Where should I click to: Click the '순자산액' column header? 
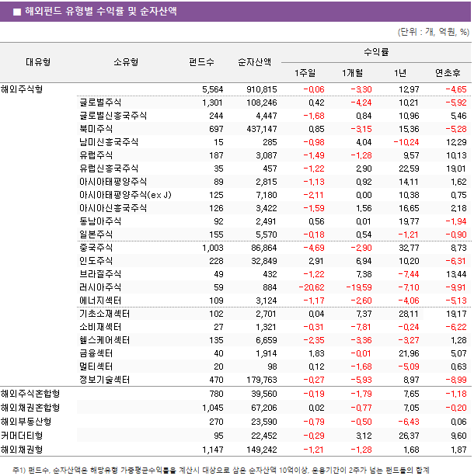[x=254, y=62]
